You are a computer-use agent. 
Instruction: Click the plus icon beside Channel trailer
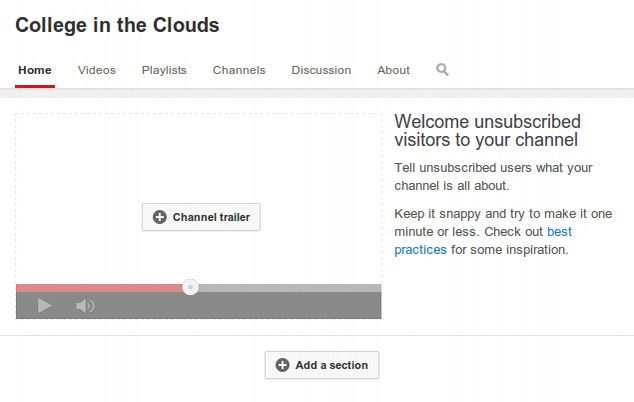coord(160,217)
